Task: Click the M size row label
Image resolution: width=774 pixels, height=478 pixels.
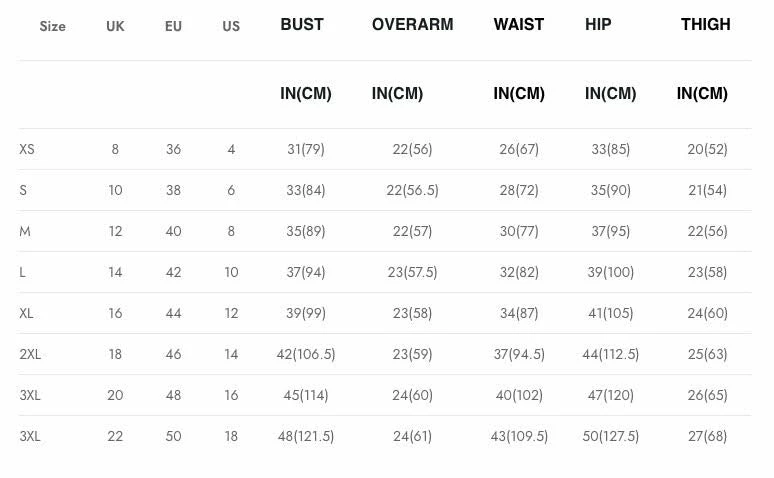Action: coord(25,232)
